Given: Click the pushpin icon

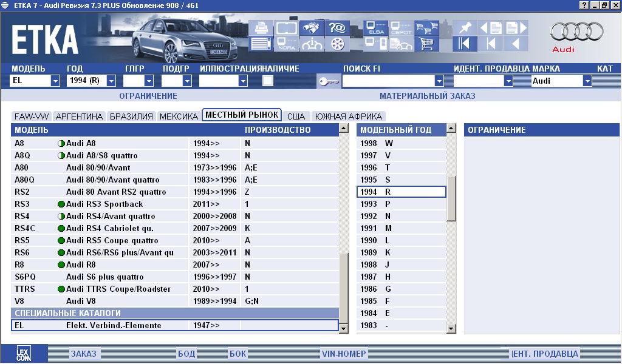Looking at the screenshot, I should pyautogui.click(x=465, y=28).
